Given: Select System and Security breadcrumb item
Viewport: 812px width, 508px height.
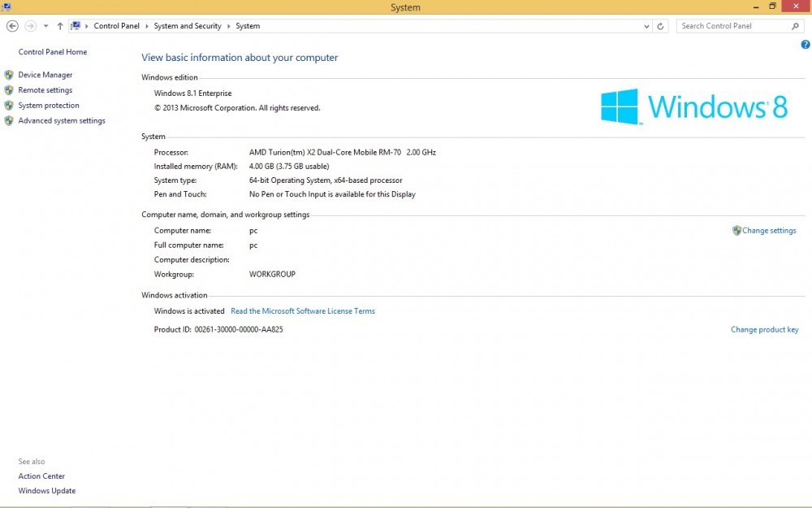Looking at the screenshot, I should point(188,26).
